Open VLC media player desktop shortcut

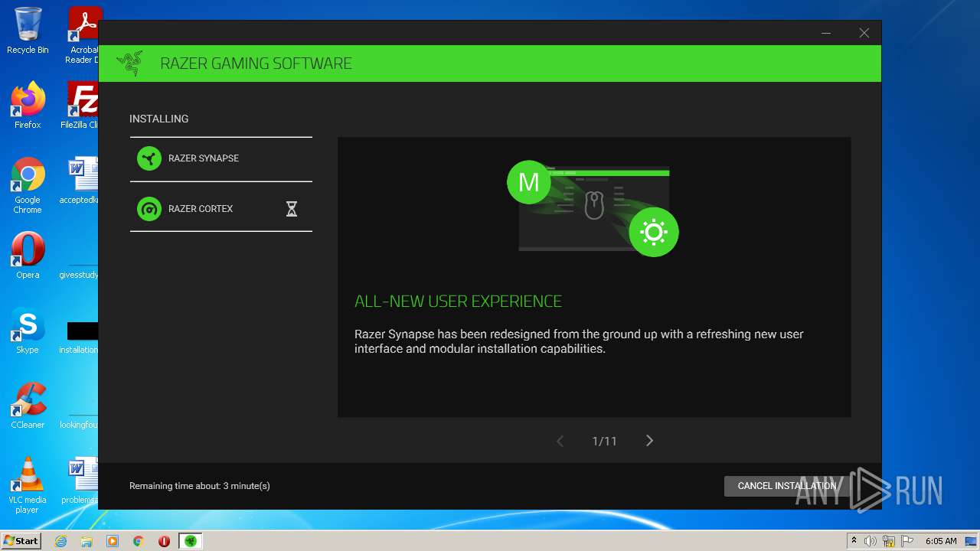coord(28,485)
